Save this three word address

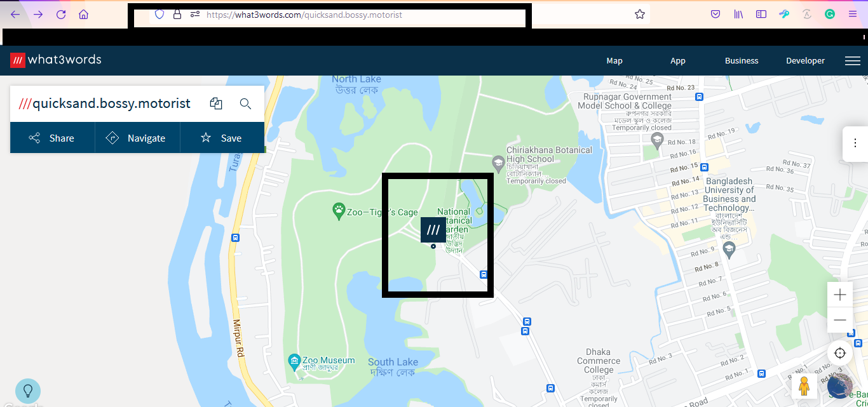click(x=222, y=138)
